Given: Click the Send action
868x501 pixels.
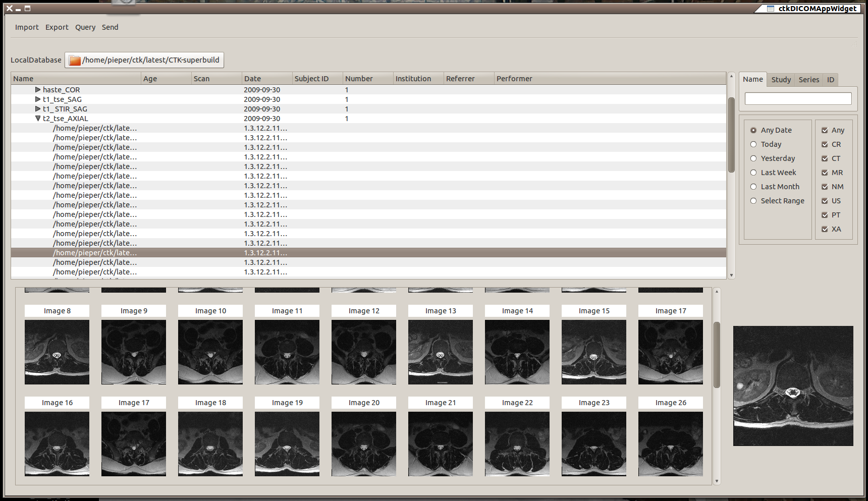Looking at the screenshot, I should click(110, 27).
